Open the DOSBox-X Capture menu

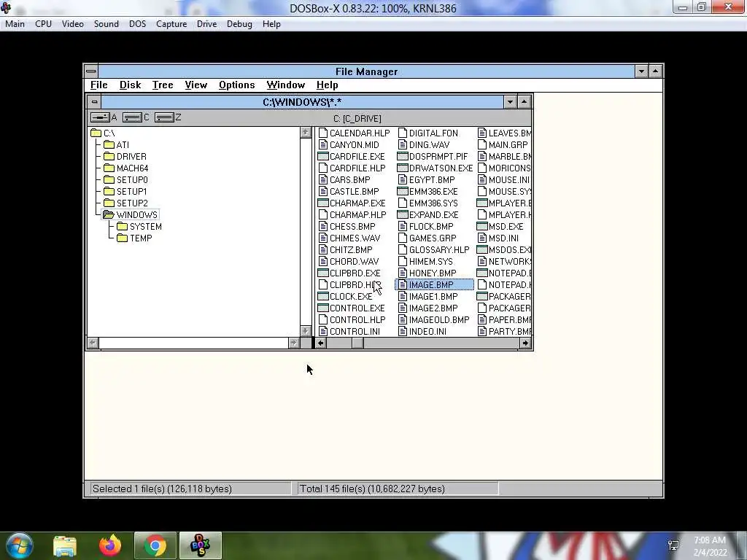tap(171, 24)
